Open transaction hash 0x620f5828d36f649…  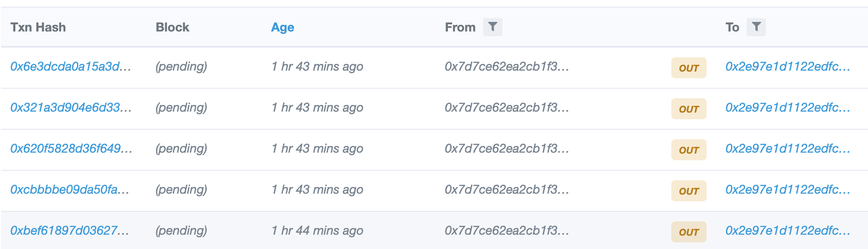click(71, 148)
